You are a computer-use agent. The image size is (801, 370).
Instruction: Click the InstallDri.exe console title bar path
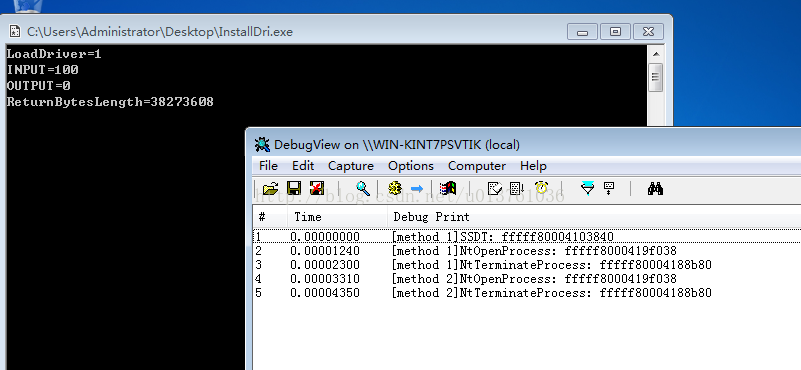tap(160, 32)
